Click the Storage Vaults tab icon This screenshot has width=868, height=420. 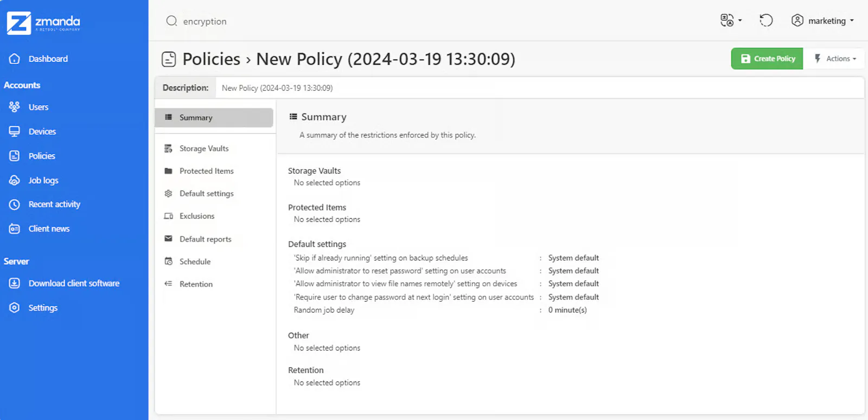tap(168, 149)
